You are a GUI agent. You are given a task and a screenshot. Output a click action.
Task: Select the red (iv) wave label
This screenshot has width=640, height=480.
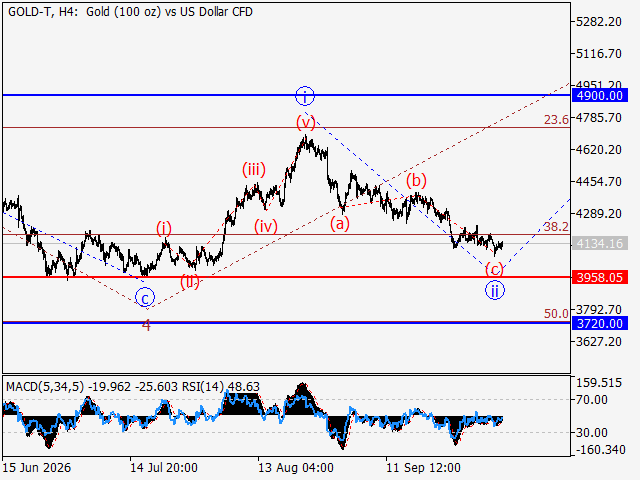(x=266, y=226)
